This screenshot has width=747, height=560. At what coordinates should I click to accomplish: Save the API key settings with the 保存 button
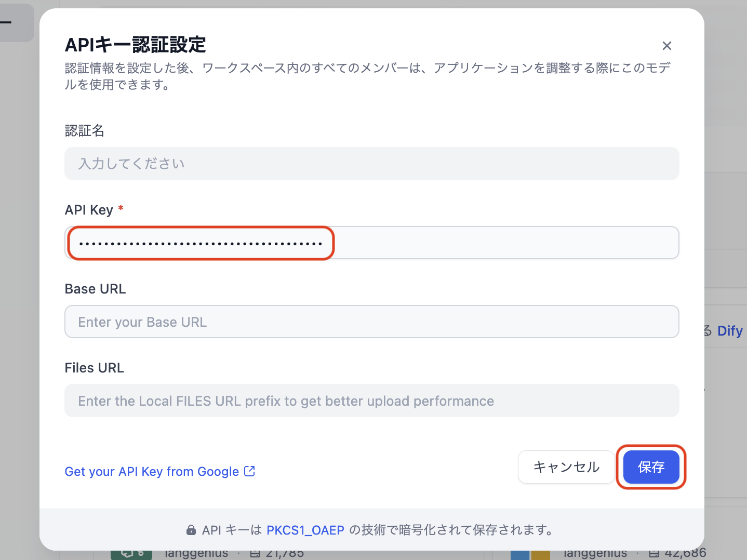pos(651,467)
